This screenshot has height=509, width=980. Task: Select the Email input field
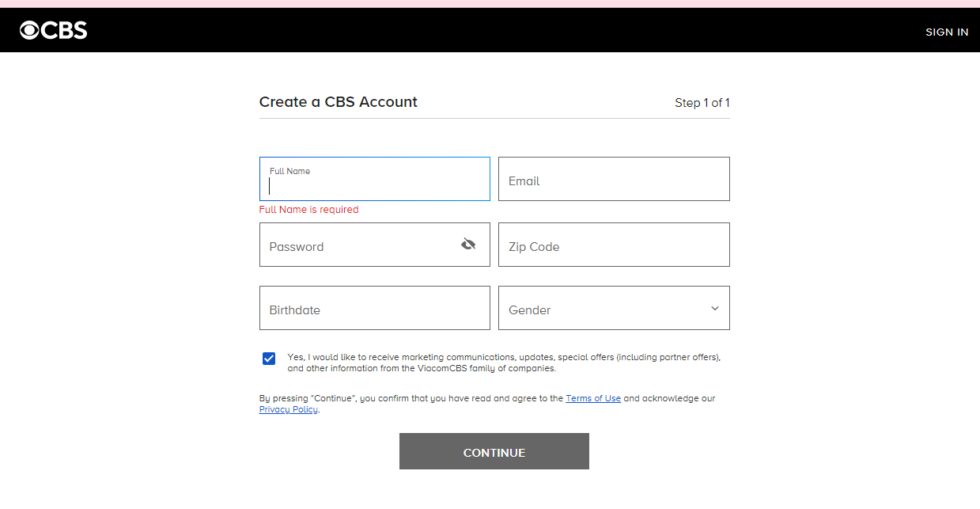[614, 179]
